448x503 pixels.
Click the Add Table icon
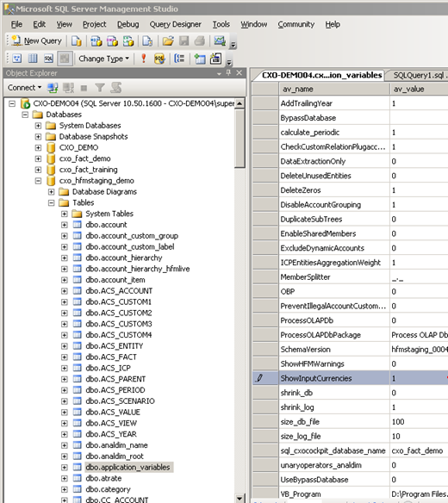[x=200, y=59]
